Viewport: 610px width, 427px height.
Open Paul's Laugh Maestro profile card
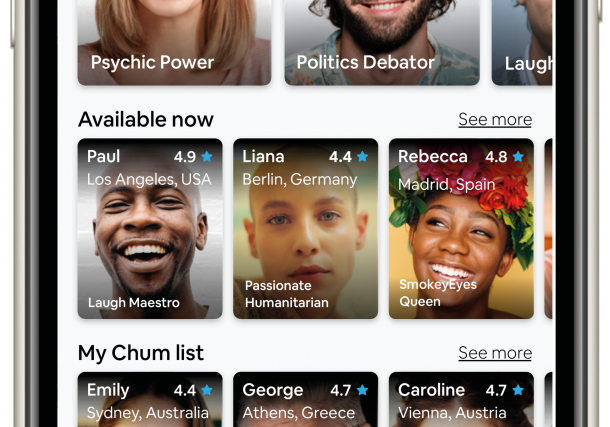(150, 229)
